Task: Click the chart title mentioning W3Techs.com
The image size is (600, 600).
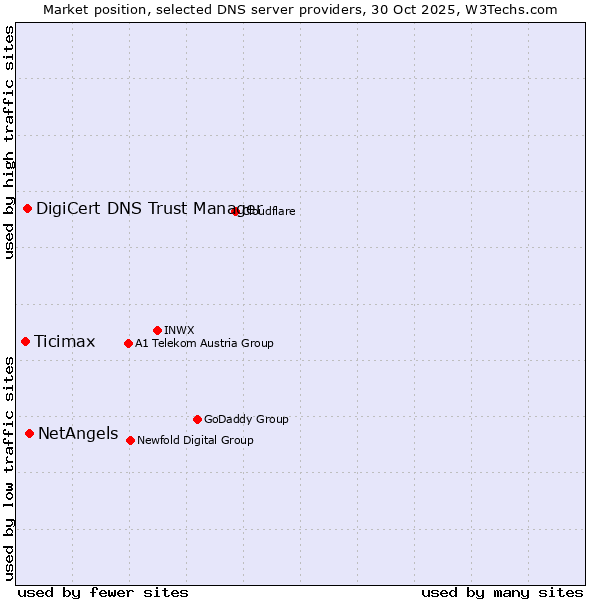Action: (300, 9)
